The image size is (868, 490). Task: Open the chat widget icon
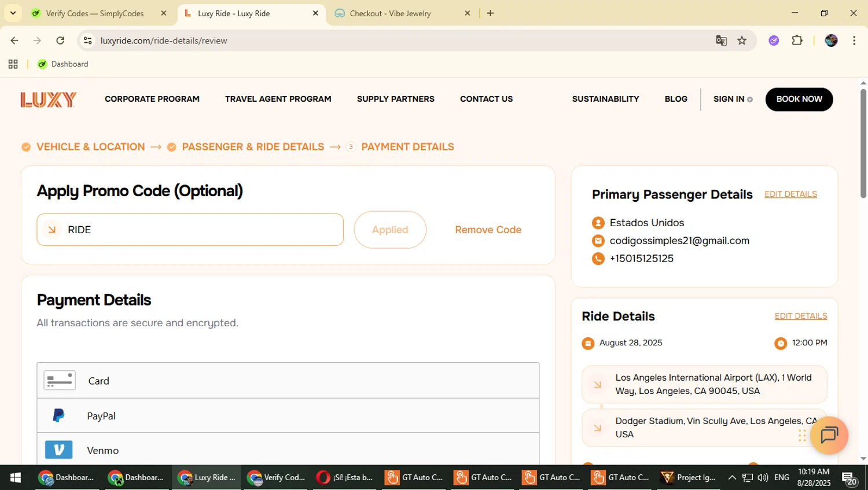tap(829, 435)
